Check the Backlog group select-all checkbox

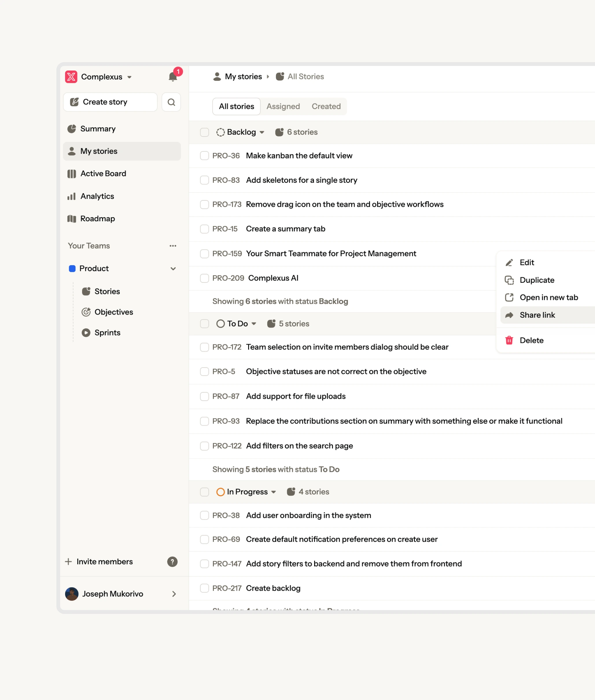205,132
